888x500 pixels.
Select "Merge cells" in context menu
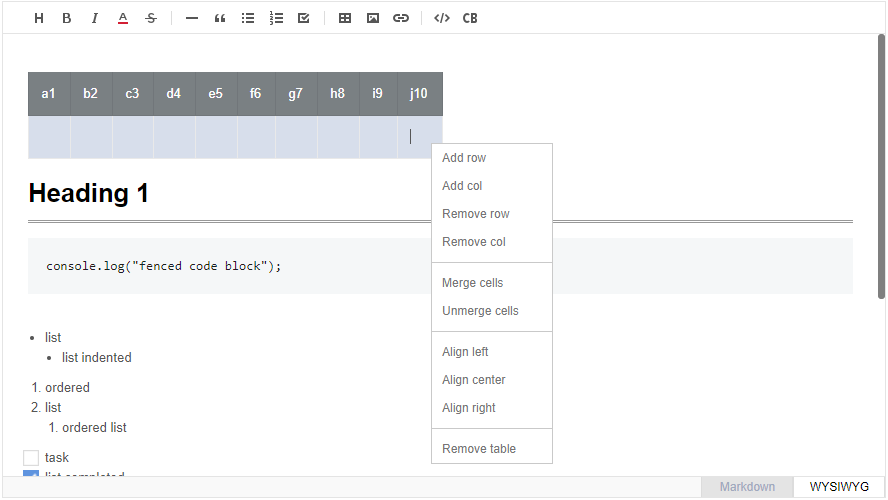coord(472,283)
